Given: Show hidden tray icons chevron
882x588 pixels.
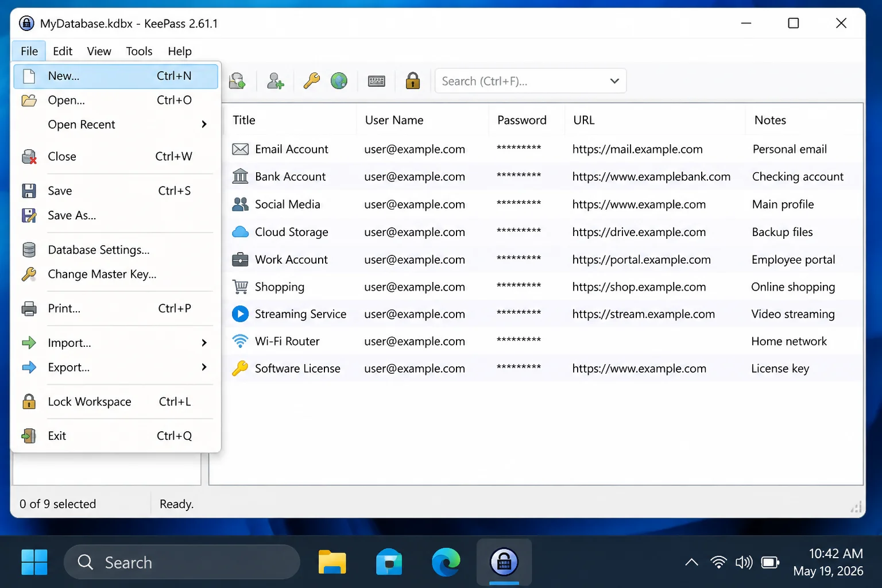Looking at the screenshot, I should [x=692, y=562].
